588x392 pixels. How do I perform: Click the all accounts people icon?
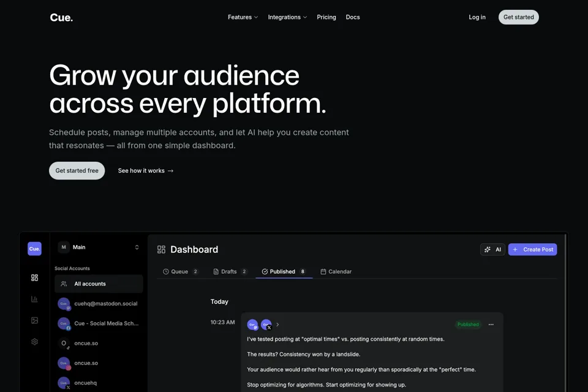(64, 284)
